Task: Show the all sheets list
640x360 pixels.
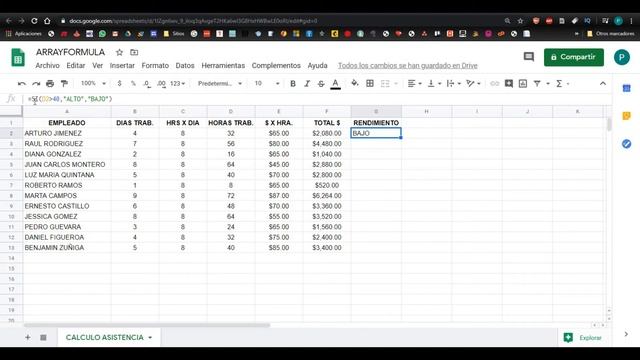Action: coord(43,338)
